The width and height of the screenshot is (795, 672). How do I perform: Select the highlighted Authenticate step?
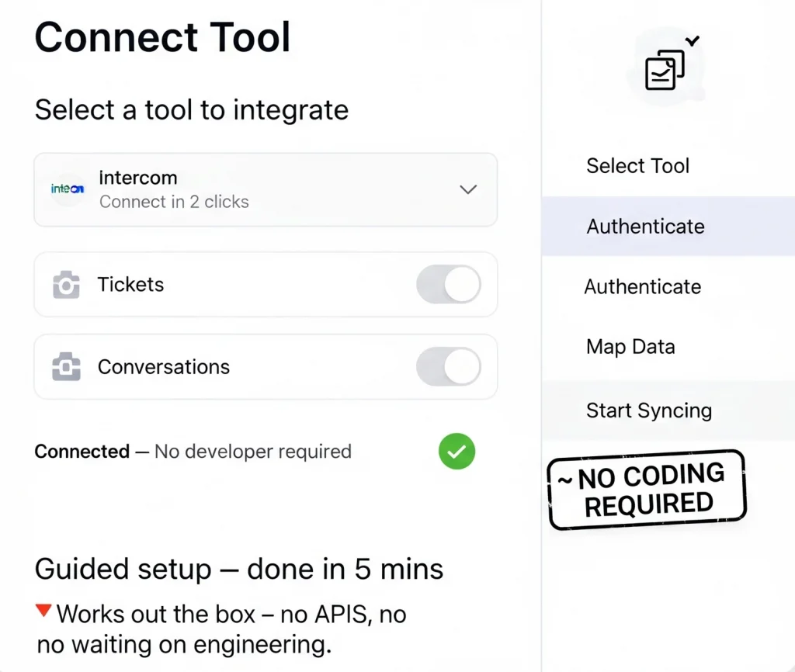point(645,227)
